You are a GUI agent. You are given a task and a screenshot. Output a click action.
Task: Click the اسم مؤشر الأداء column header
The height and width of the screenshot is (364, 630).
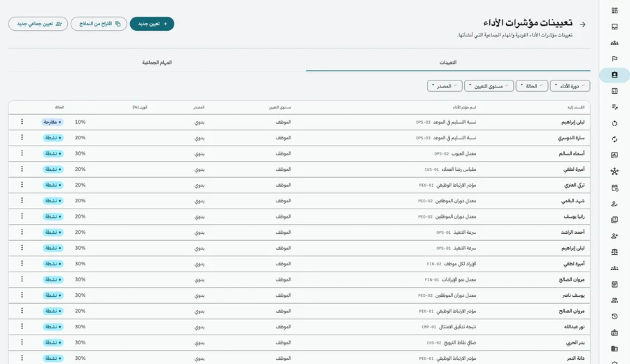464,107
